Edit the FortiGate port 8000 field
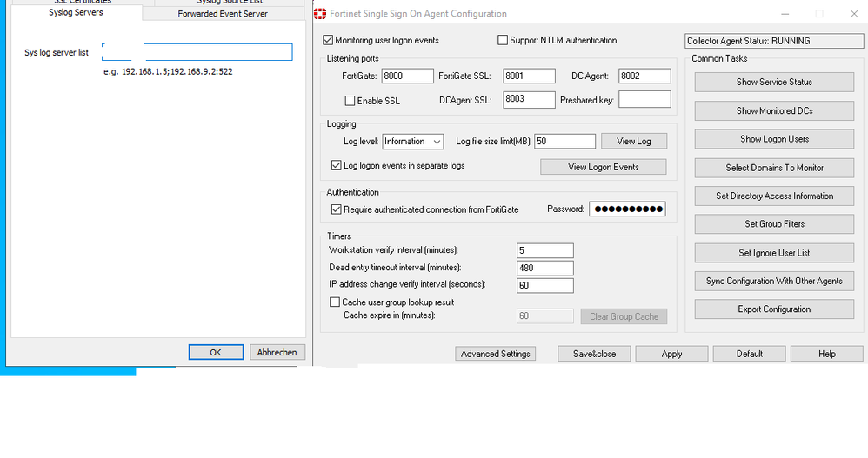868x458 pixels. tap(407, 76)
